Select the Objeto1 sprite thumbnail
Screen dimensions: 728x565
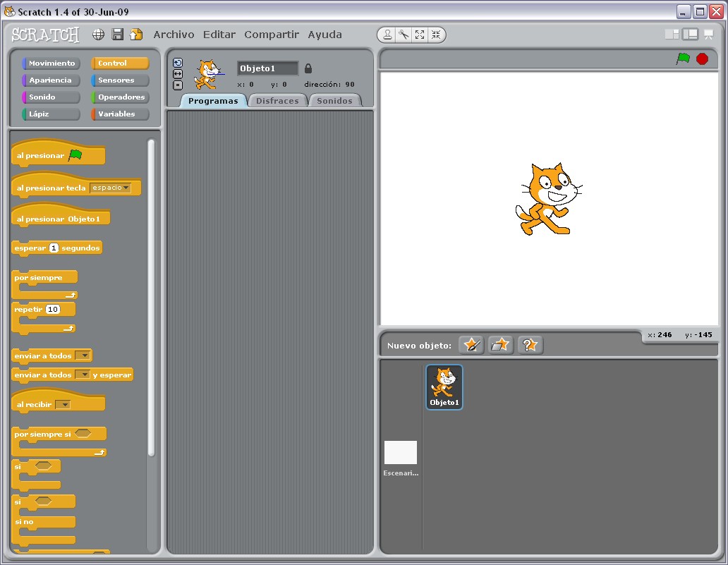pyautogui.click(x=444, y=387)
